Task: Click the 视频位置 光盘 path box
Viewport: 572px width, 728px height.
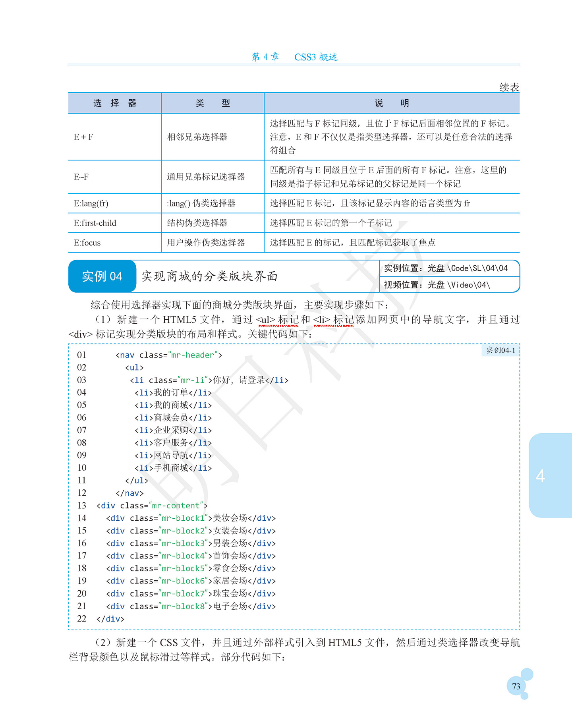Action: point(449,284)
